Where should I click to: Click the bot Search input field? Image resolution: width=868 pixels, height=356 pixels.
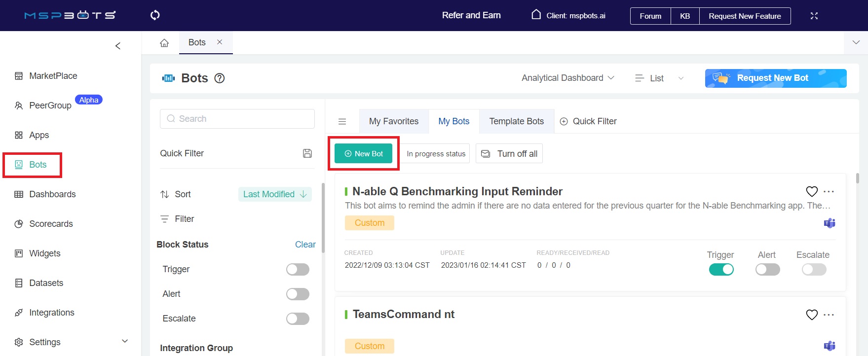click(237, 119)
